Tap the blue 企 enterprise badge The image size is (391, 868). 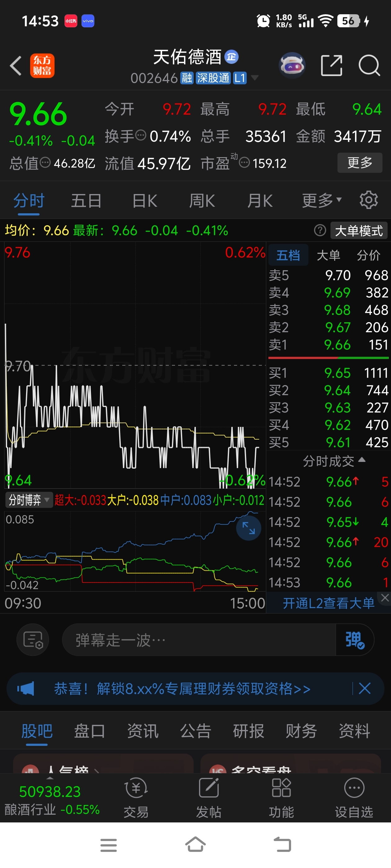pyautogui.click(x=231, y=57)
